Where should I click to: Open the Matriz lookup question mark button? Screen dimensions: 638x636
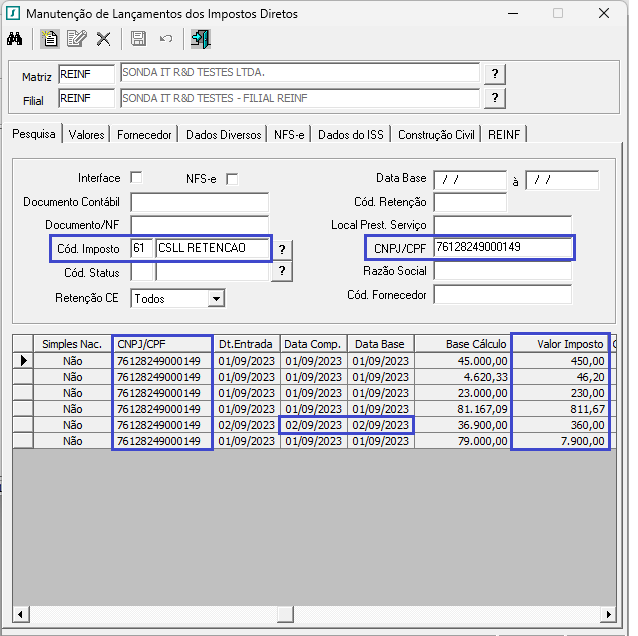tap(495, 74)
